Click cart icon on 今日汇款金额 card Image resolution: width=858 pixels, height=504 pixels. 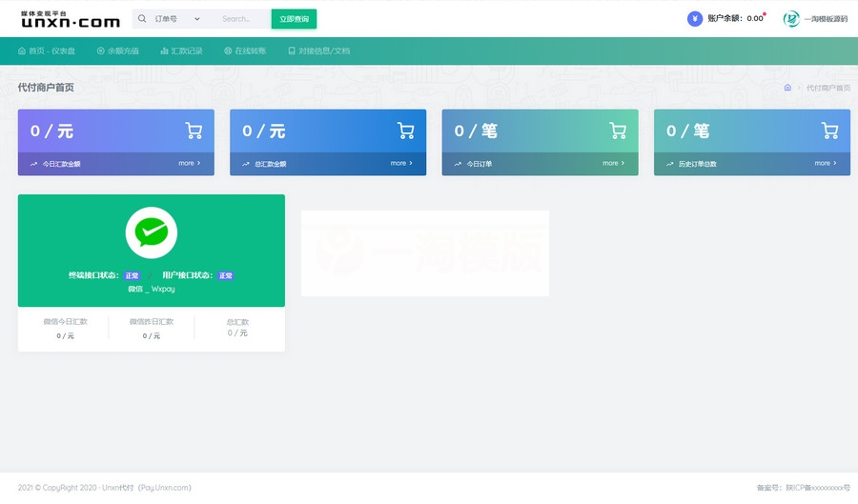coord(194,131)
